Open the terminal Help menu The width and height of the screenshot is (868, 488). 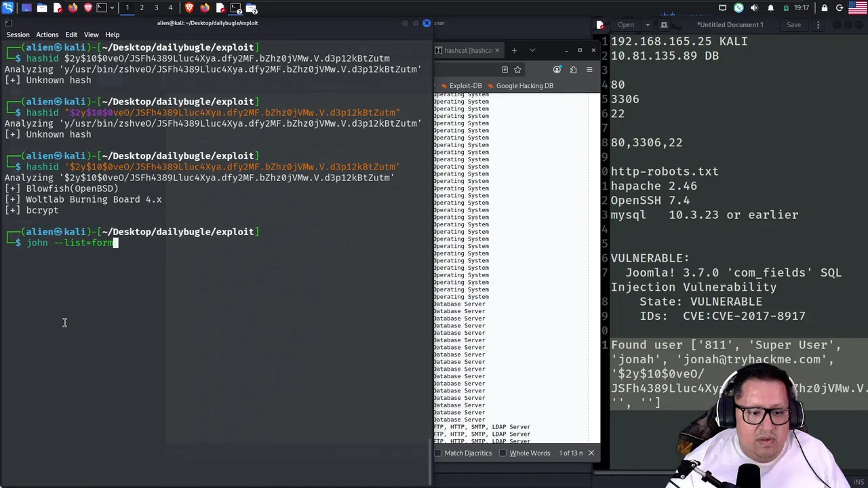click(x=112, y=35)
